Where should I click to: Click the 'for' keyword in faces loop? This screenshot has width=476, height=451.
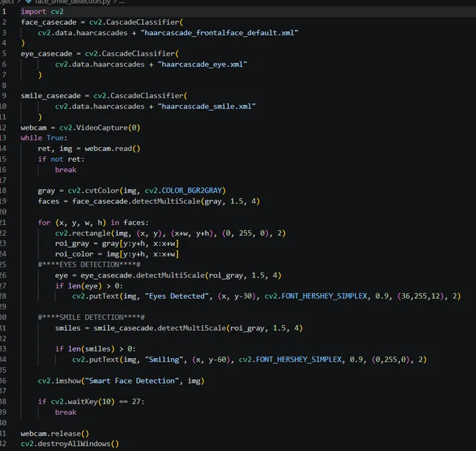pos(45,223)
